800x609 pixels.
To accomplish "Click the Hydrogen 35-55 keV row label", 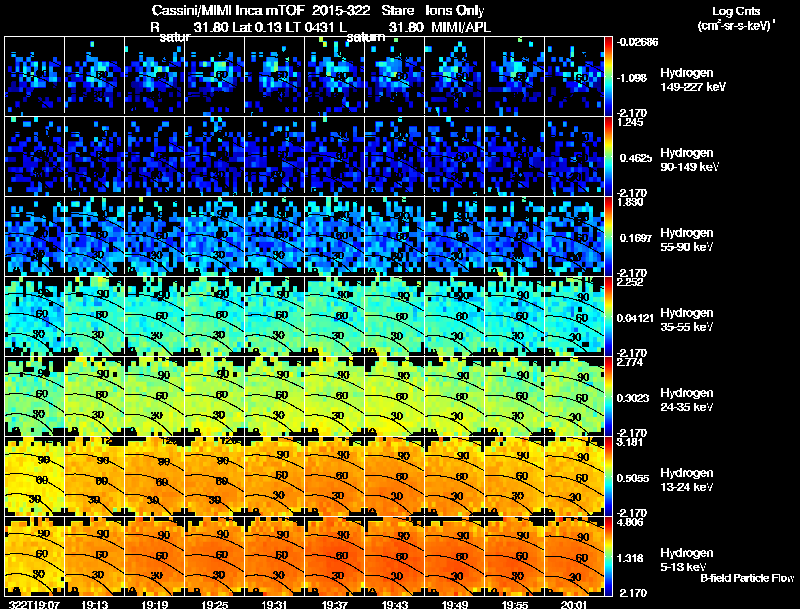I will coord(687,320).
